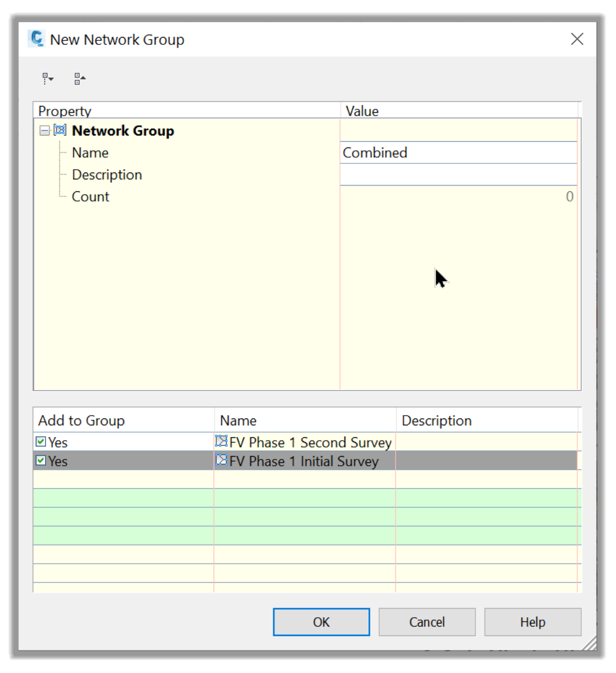Click the Civil 3D app icon in title bar
This screenshot has width=616, height=673.
37,39
